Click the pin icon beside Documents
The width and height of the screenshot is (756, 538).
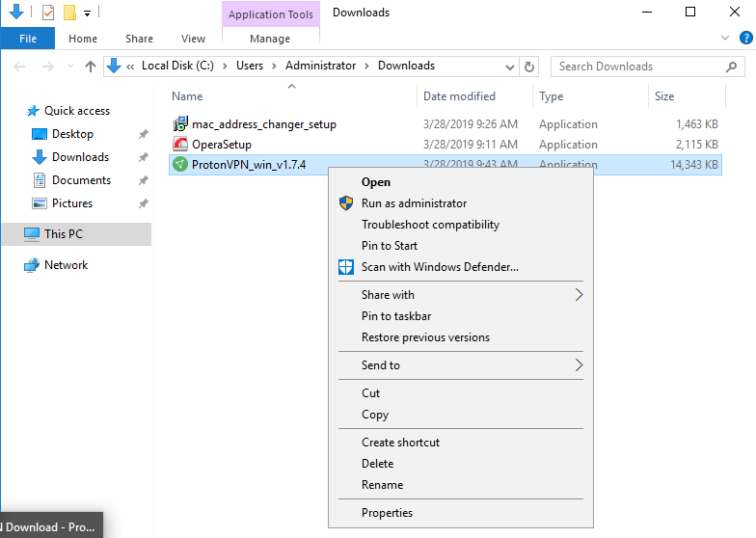click(143, 180)
